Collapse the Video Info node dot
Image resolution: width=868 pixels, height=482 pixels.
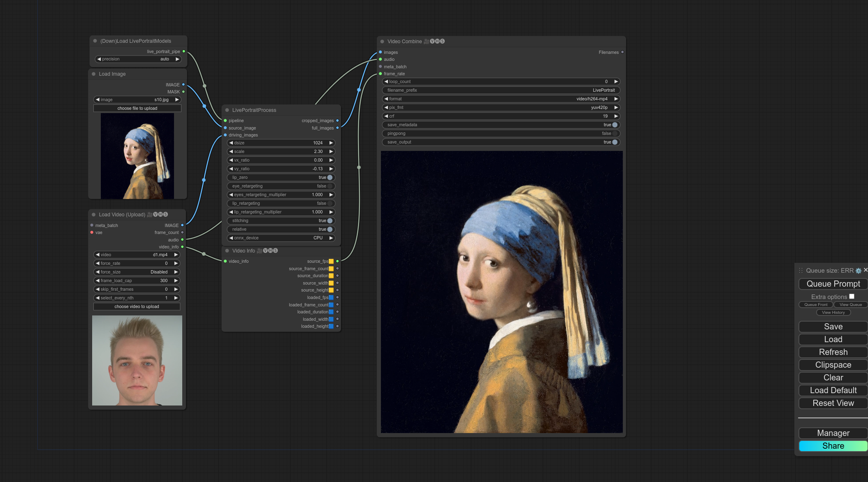[227, 250]
